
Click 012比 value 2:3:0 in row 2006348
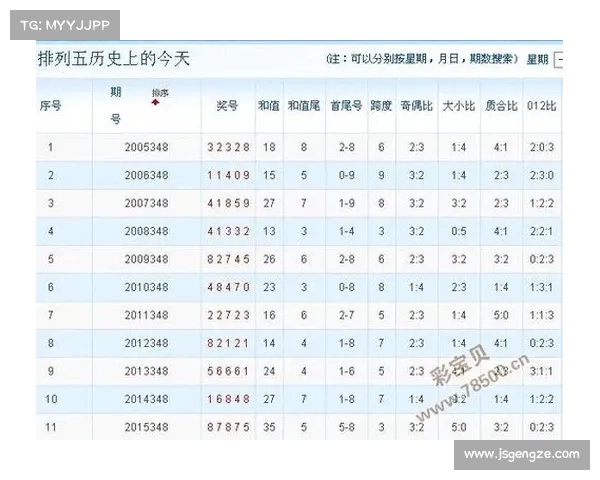(x=541, y=175)
